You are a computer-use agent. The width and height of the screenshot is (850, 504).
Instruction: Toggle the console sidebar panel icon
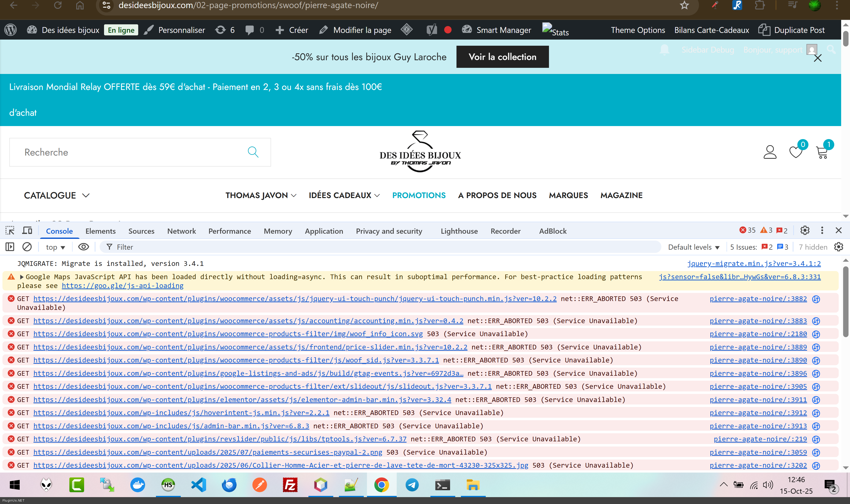[10, 247]
